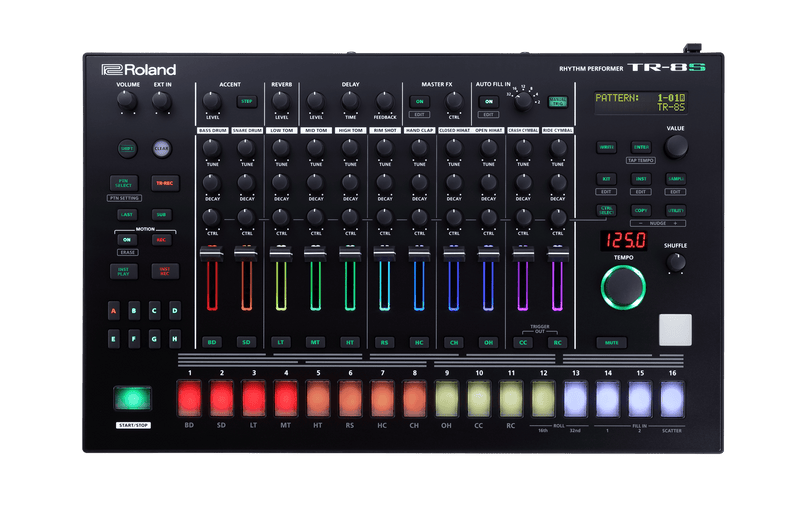Viewport: 800px width, 506px height.
Task: Hit the COPY button
Action: pos(641,210)
